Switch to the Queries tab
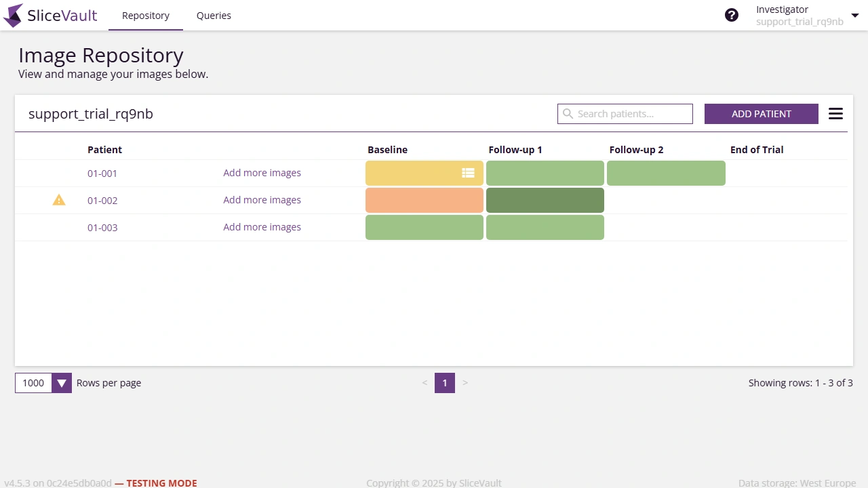The height and width of the screenshot is (488, 868). (214, 16)
